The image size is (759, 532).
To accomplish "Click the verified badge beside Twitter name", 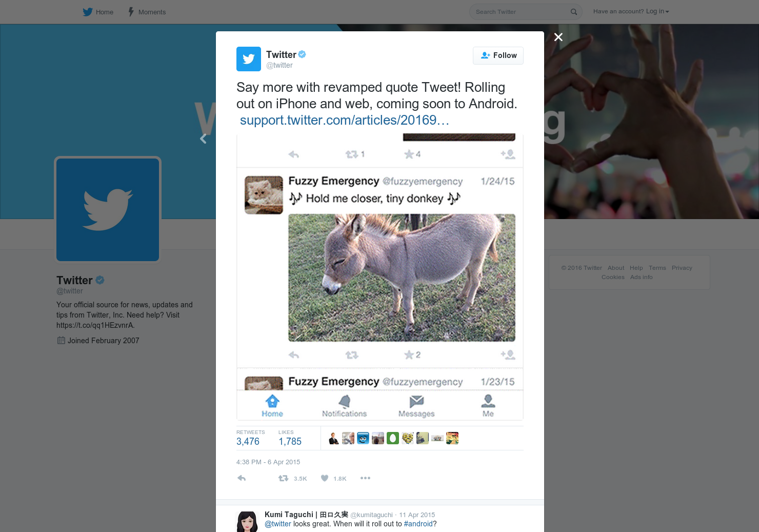I will coord(302,54).
